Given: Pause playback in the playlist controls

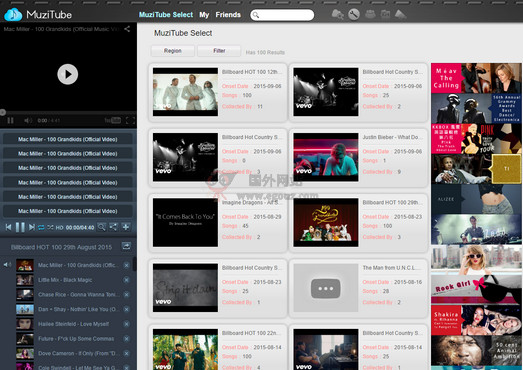Looking at the screenshot, I should click(x=20, y=227).
